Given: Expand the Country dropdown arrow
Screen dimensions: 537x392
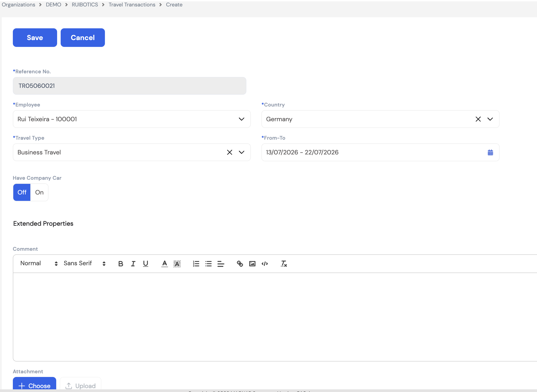Looking at the screenshot, I should click(490, 119).
